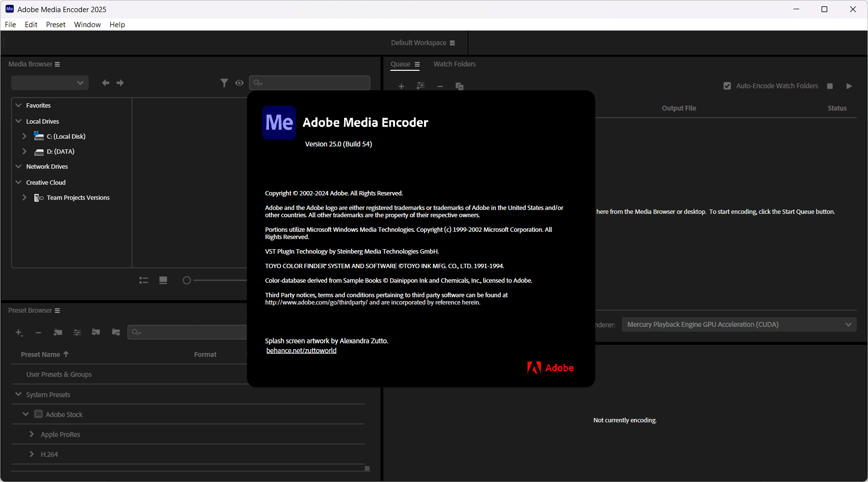Open the Media Browser panel menu
This screenshot has height=482, width=868.
(x=57, y=64)
